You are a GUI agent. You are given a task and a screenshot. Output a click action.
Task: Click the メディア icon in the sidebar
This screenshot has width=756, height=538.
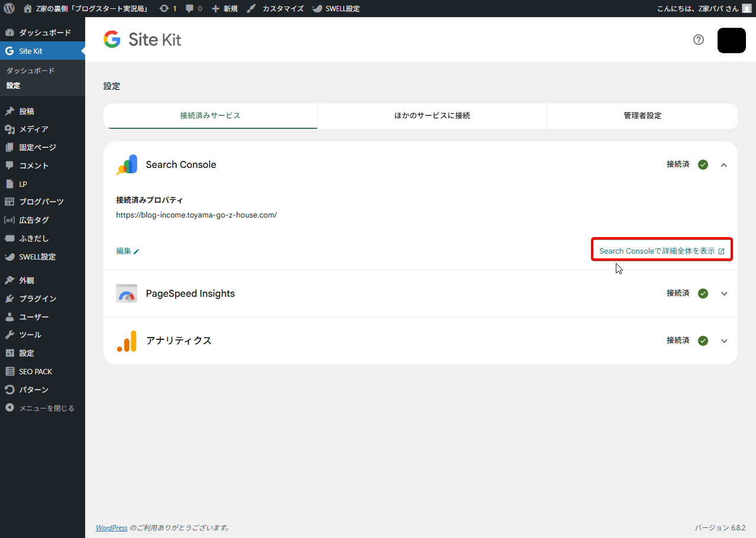point(9,129)
